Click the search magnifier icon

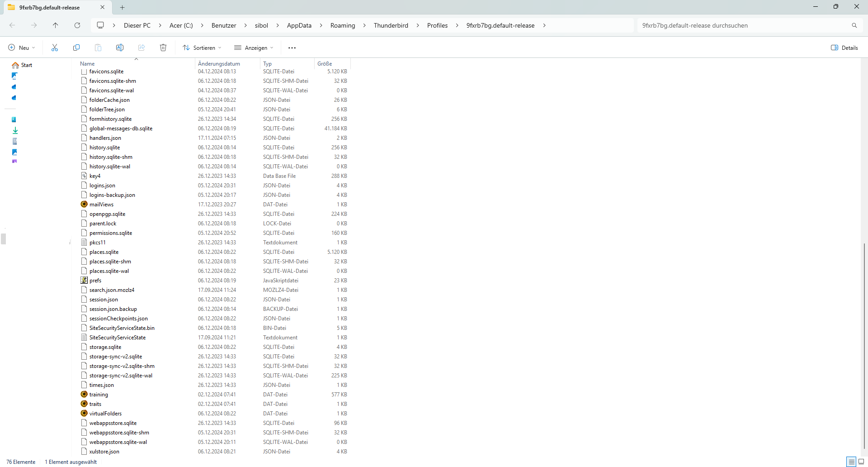point(854,25)
